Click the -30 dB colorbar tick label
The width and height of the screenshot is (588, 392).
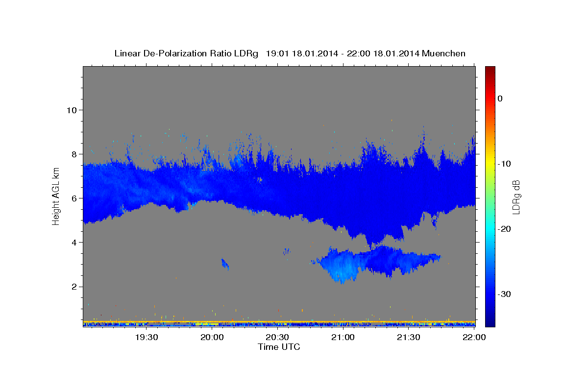tap(504, 294)
